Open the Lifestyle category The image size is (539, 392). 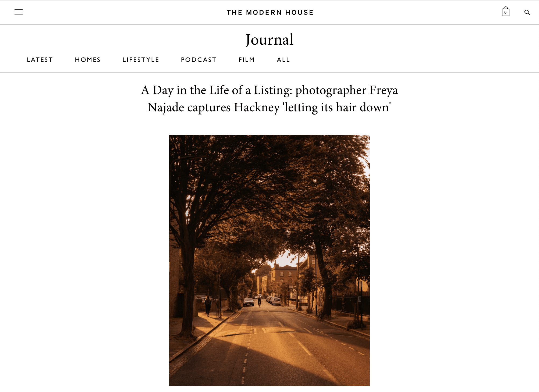(x=141, y=60)
